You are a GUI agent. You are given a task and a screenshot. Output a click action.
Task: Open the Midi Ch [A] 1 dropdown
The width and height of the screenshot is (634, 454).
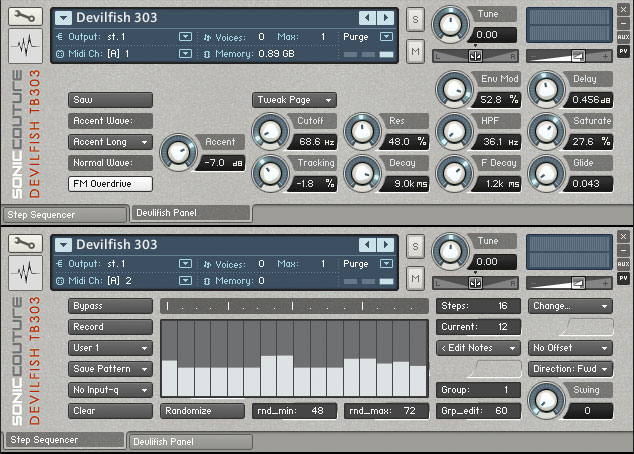click(185, 53)
